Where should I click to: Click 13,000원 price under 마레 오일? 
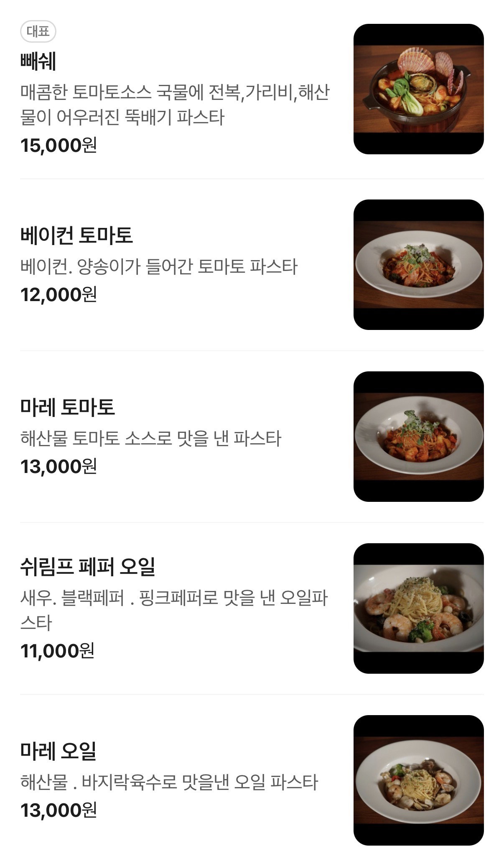click(x=59, y=810)
